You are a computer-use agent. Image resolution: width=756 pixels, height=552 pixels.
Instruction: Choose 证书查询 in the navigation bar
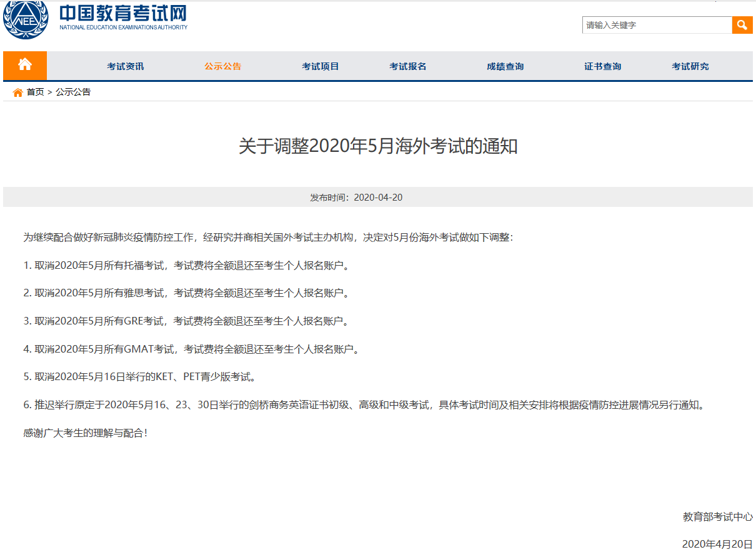(602, 66)
